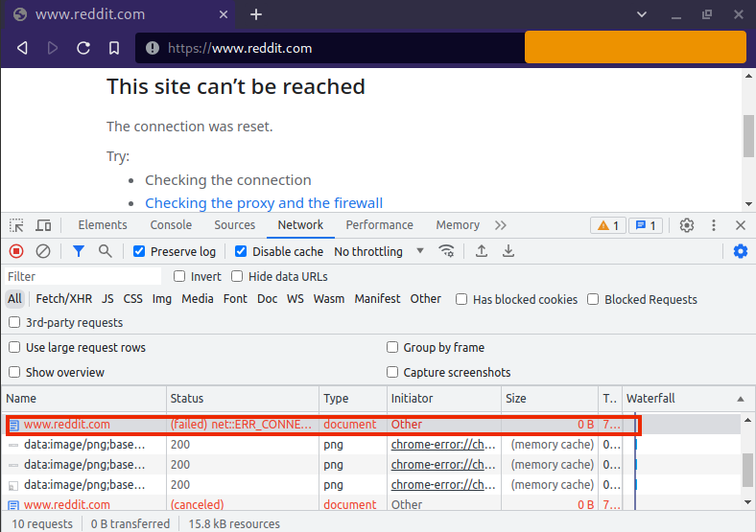Open a new browser tab

point(256,14)
